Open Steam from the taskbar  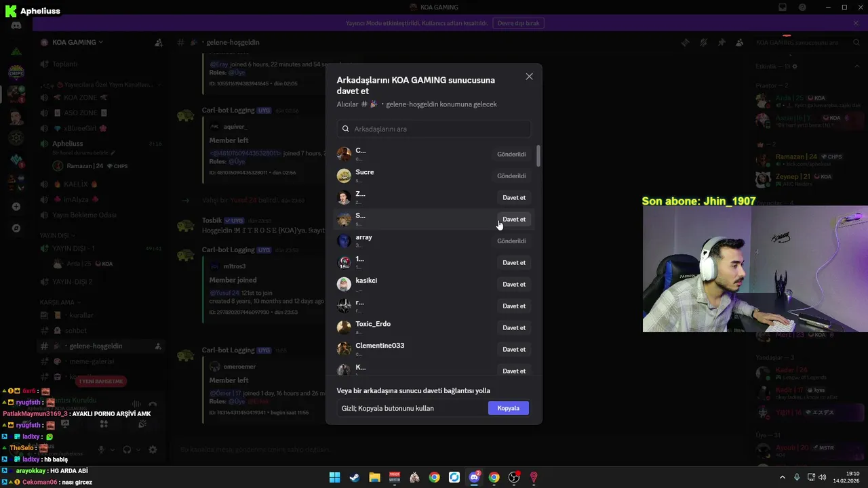[x=355, y=478]
